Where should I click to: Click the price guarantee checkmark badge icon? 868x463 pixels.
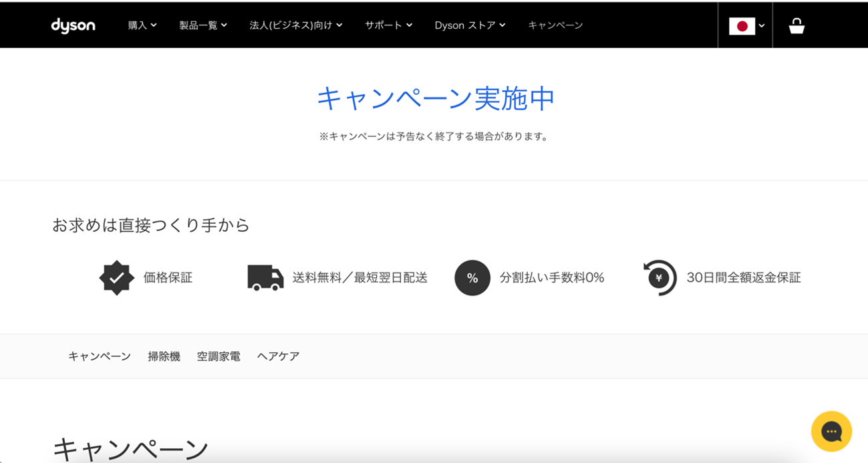coord(116,278)
